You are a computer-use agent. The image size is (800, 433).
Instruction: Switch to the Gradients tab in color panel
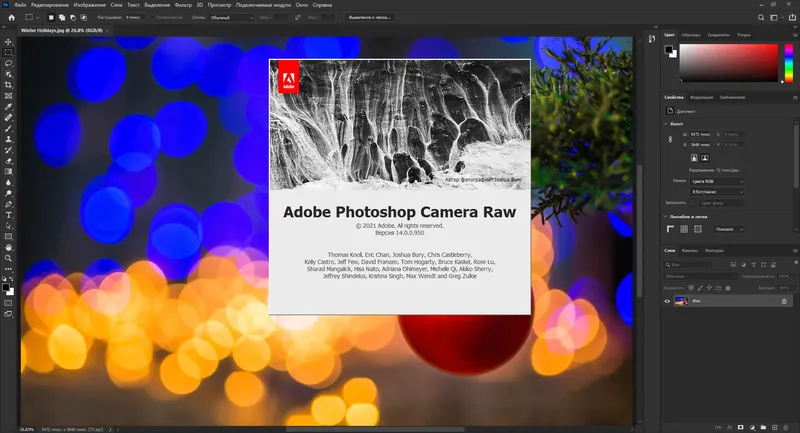[x=718, y=35]
